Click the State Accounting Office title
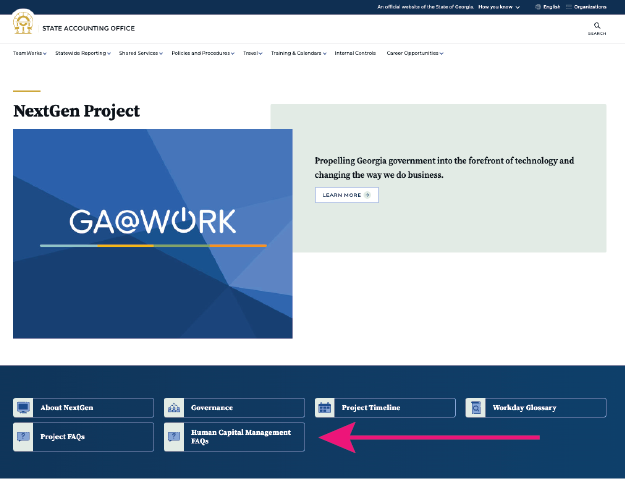 pyautogui.click(x=88, y=28)
